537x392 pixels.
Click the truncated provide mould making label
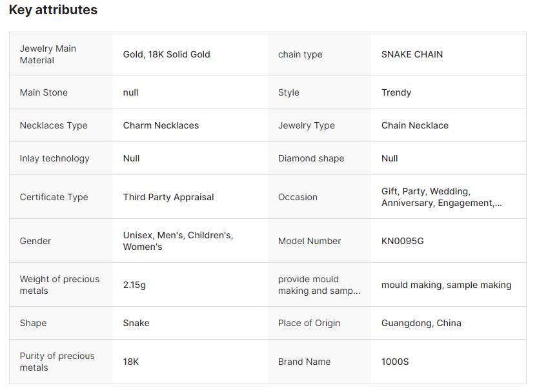[x=319, y=285]
